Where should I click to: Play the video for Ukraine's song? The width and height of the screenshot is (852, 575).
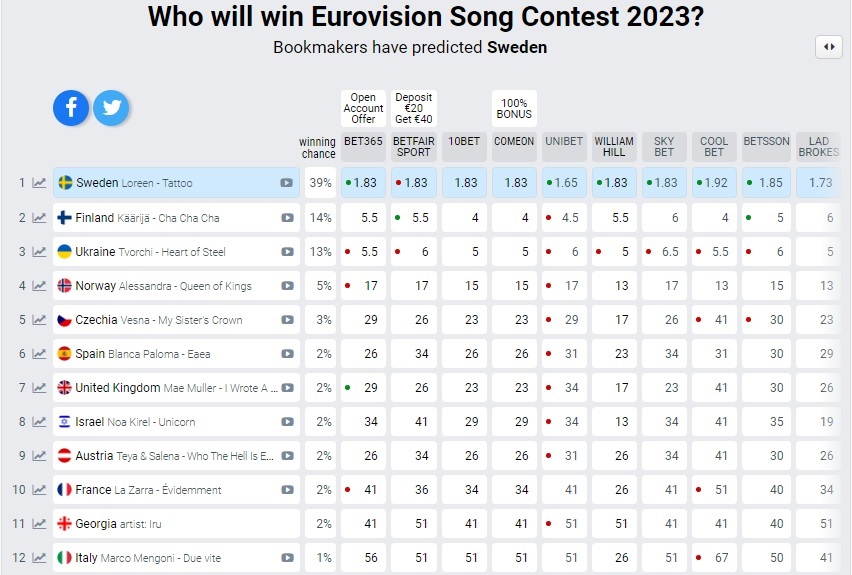(287, 252)
